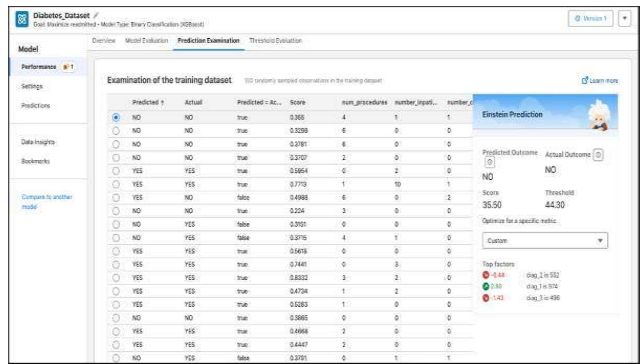Select row with score 0.224
Screen dimensions: 643x364
116,211
